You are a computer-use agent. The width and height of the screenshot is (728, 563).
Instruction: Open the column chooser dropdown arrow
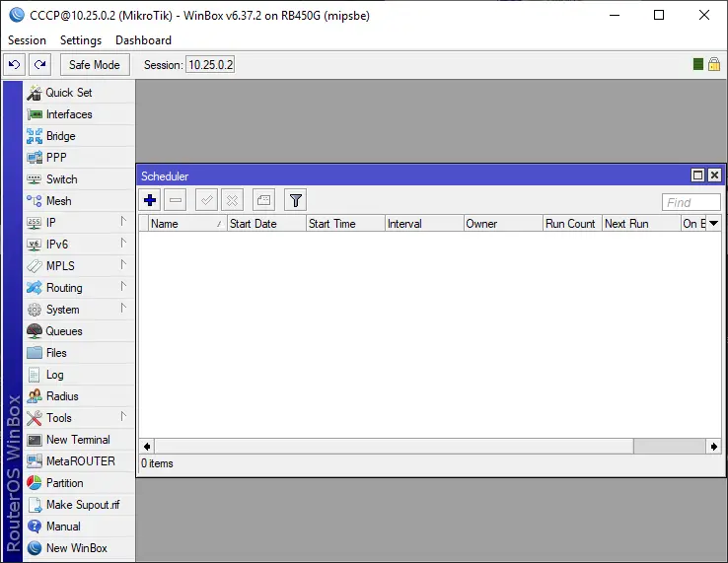point(714,224)
